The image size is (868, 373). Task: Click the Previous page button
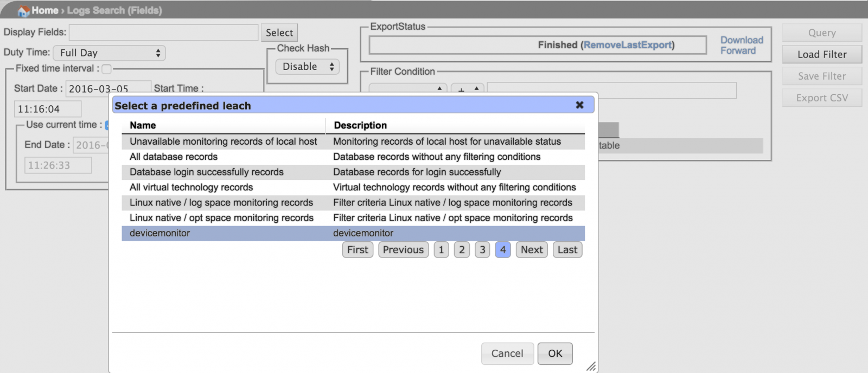tap(403, 250)
